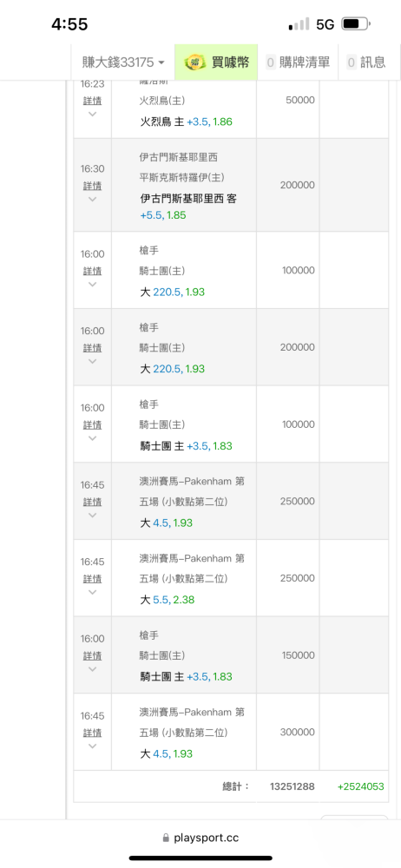
Task: Open the 購牌清單 tab
Action: (298, 62)
